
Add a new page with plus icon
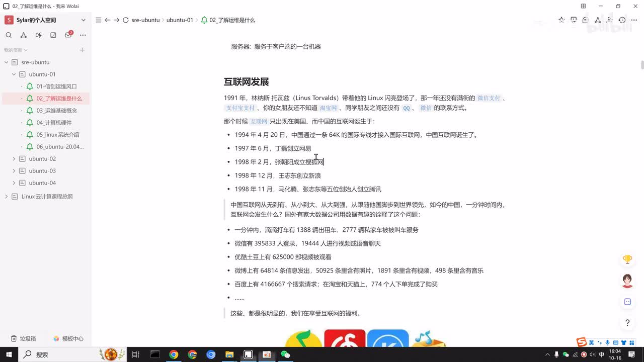click(x=83, y=50)
